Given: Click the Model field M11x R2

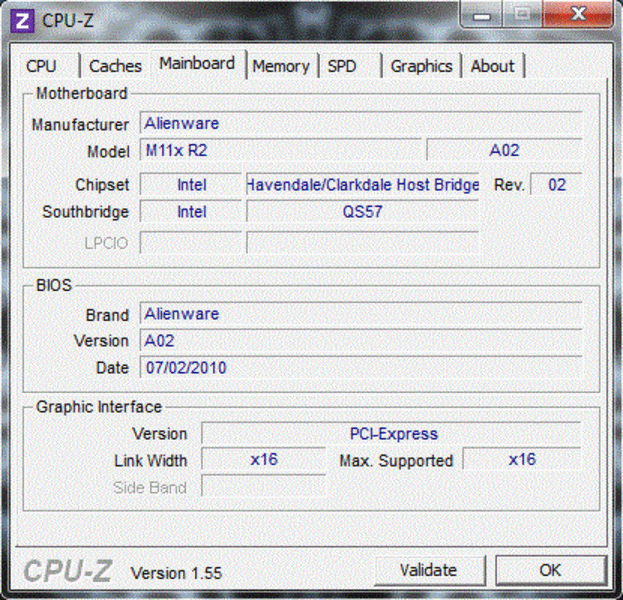Looking at the screenshot, I should click(281, 151).
